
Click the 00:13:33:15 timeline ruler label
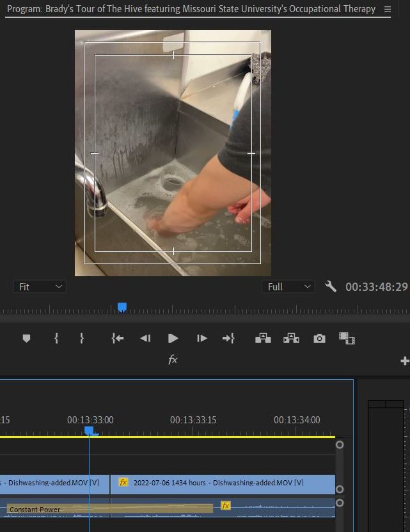pos(193,420)
